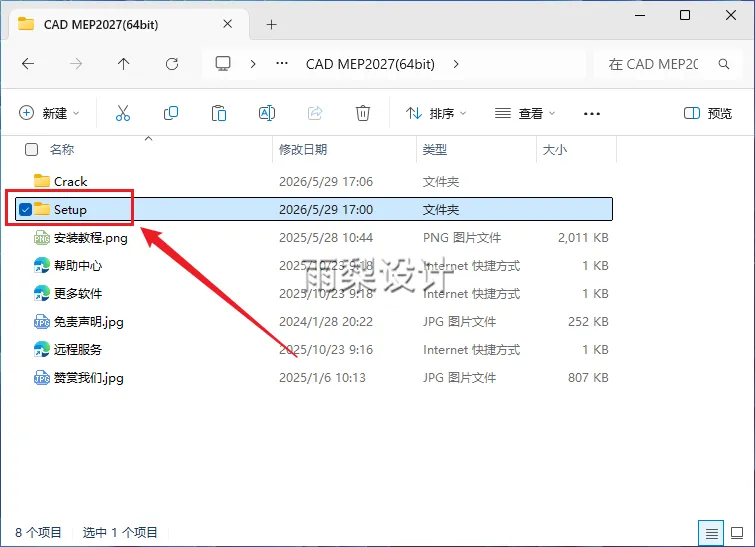The width and height of the screenshot is (755, 547).
Task: Click the 8 个项目 status text
Action: pyautogui.click(x=39, y=533)
